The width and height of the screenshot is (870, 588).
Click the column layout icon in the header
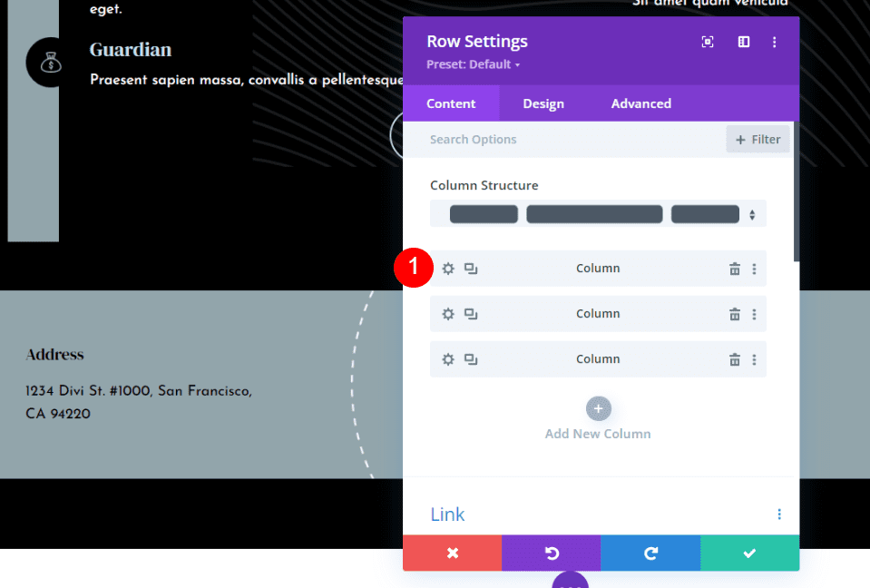(743, 42)
